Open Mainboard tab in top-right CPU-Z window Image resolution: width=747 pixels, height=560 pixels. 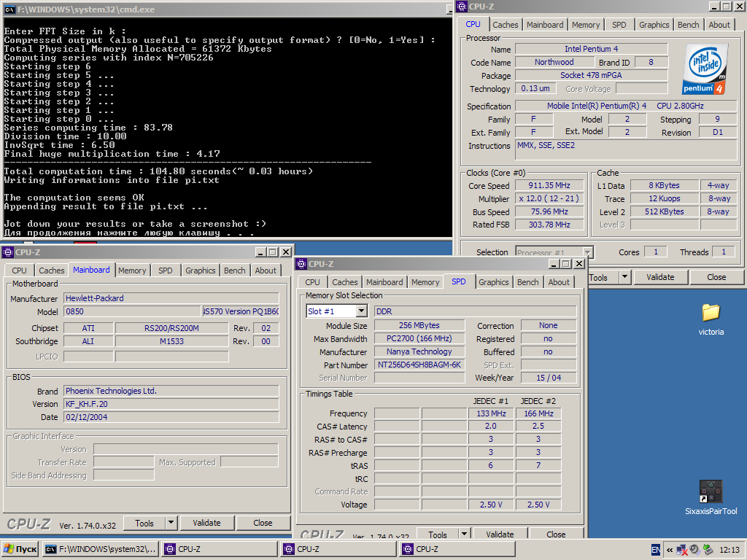pos(544,25)
